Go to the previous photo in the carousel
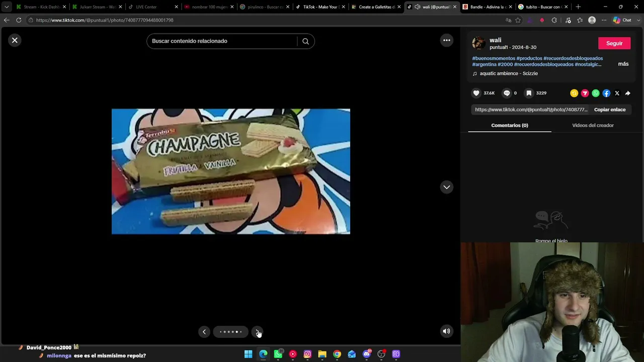644x362 pixels. (x=204, y=332)
